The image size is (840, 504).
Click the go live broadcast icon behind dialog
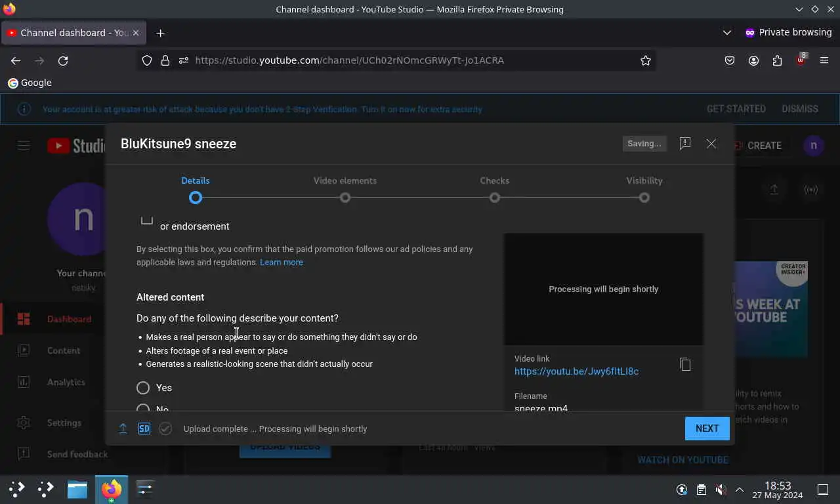point(811,190)
